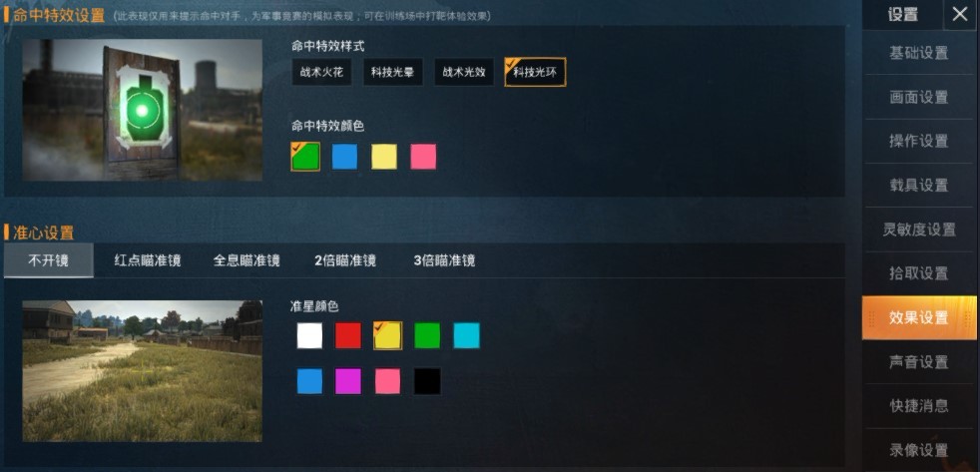Open 灵敏度设置 in the sidebar
980x472 pixels.
point(919,230)
